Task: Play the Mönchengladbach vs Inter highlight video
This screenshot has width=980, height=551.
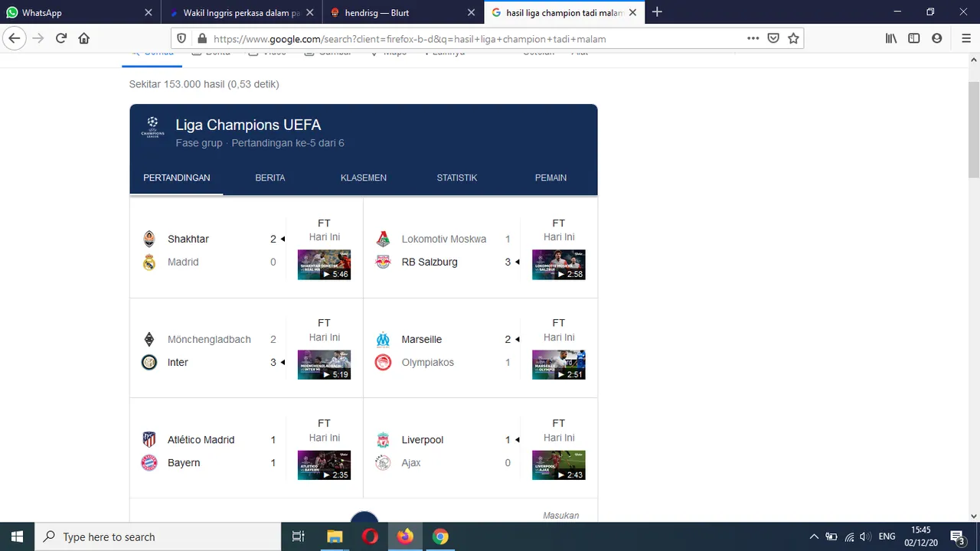Action: point(324,365)
